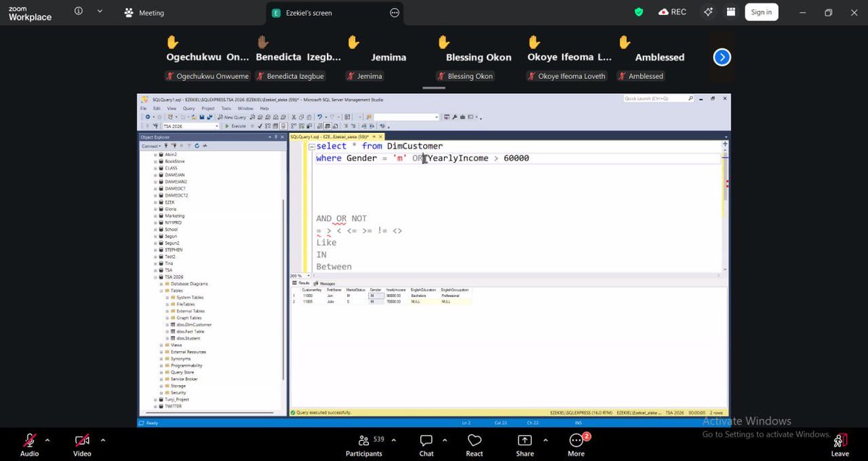Click the REC recording indicator
The width and height of the screenshot is (868, 461).
tap(672, 12)
